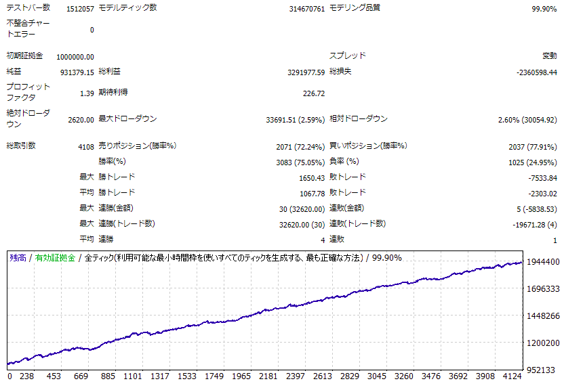Click the 期待利得 value 226.72
This screenshot has height=392, width=564.
click(313, 93)
